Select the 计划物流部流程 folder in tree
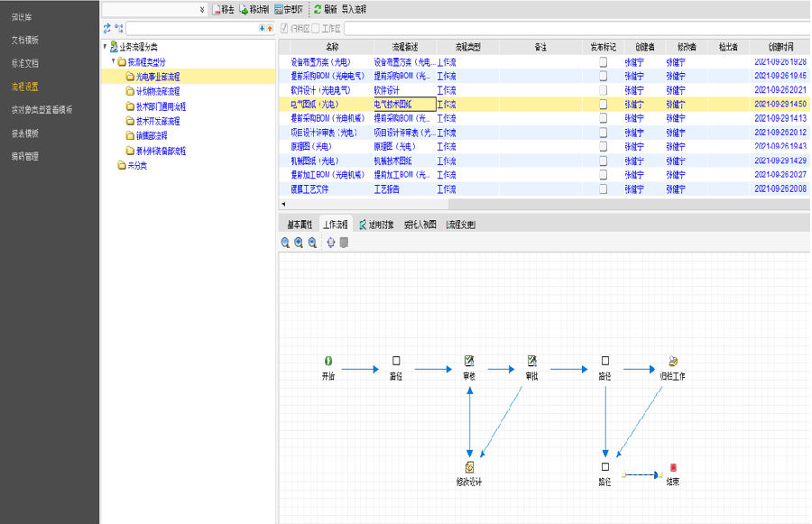812x524 pixels. (x=157, y=91)
